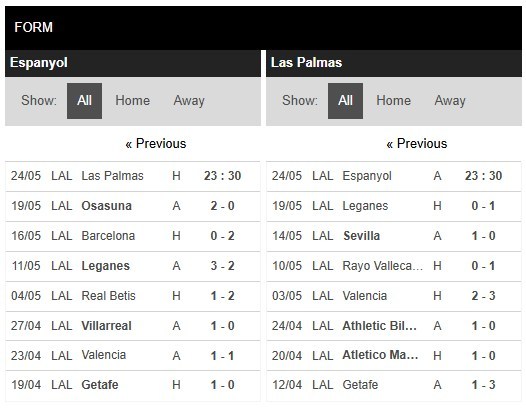The image size is (526, 410).
Task: Select the Atletico Madrid 1-0 match row
Action: coord(394,355)
